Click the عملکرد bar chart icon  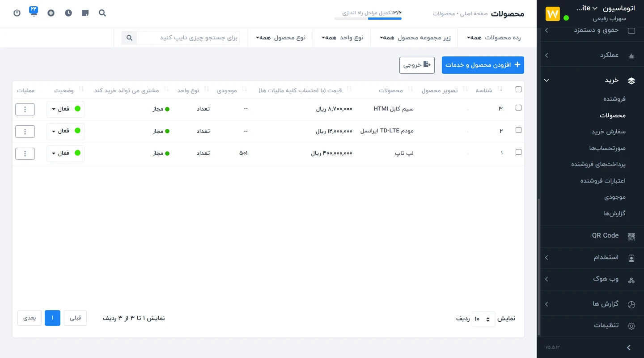click(x=631, y=56)
